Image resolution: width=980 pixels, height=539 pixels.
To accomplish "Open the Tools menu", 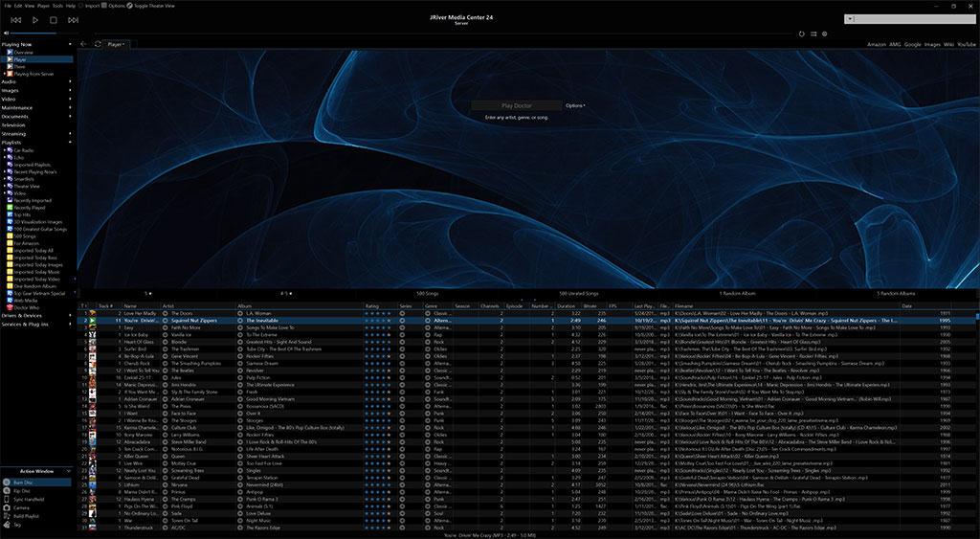I will pyautogui.click(x=57, y=6).
